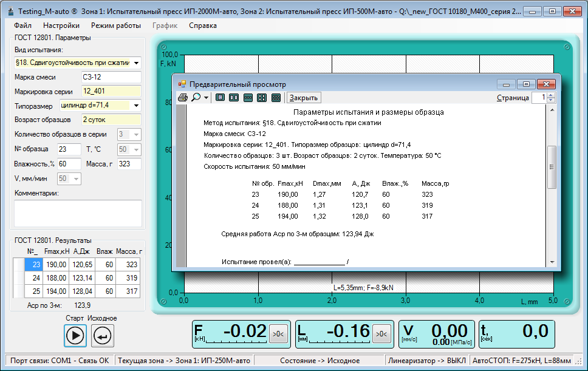Click АвтоСТОП status entry
Viewport: 588px width, 371px height.
522,361
